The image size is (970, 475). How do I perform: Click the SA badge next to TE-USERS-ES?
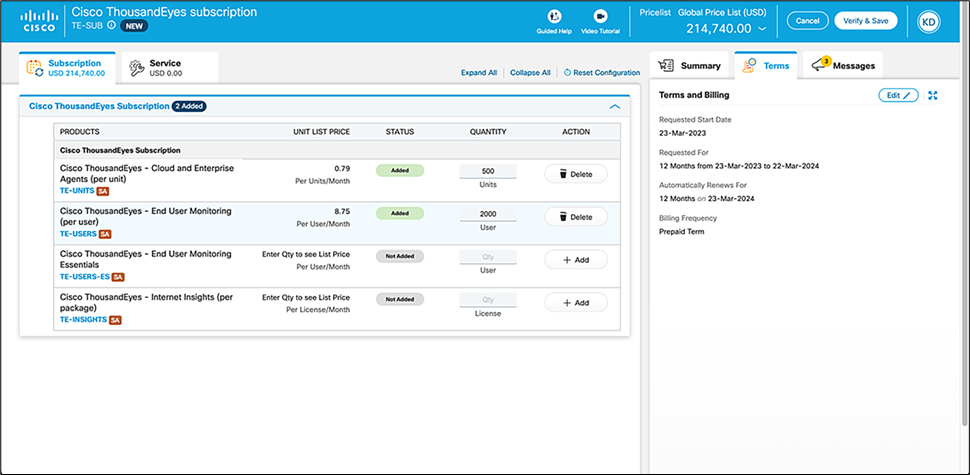tap(118, 277)
